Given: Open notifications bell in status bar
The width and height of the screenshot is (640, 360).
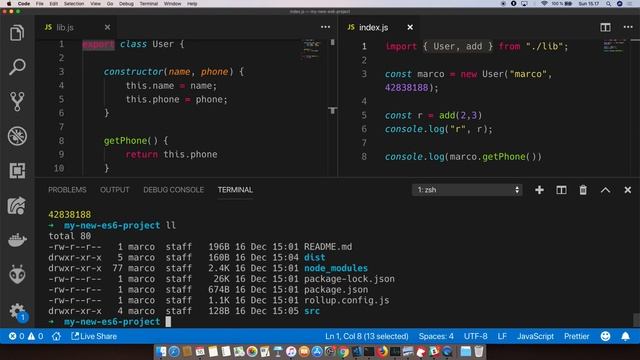Looking at the screenshot, I should pyautogui.click(x=625, y=336).
